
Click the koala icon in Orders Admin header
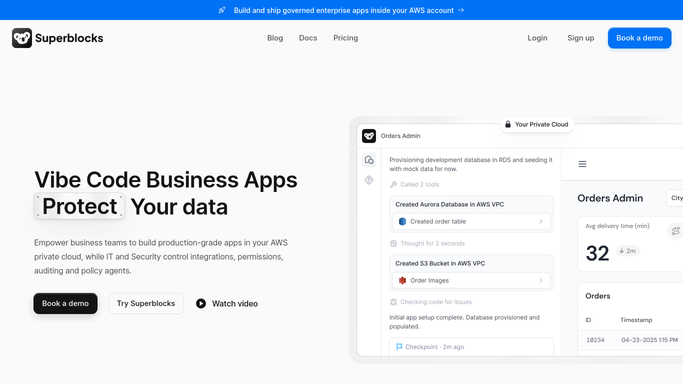point(369,136)
